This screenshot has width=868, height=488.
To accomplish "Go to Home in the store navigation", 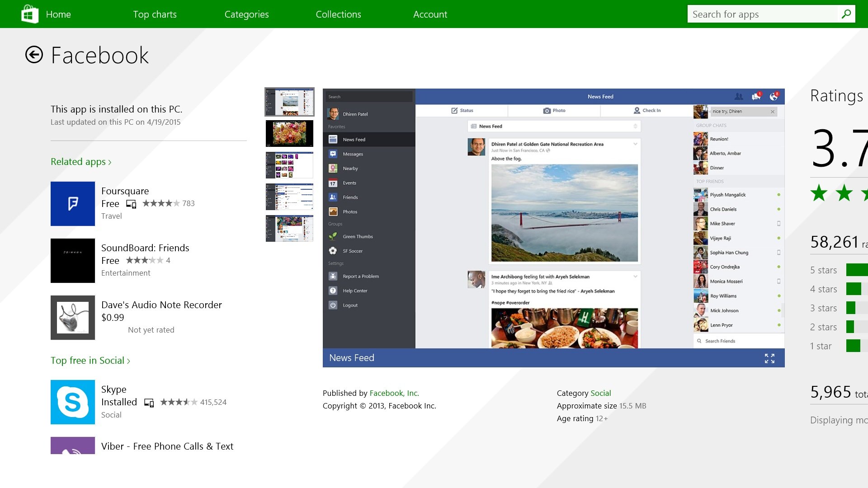I will [x=58, y=14].
